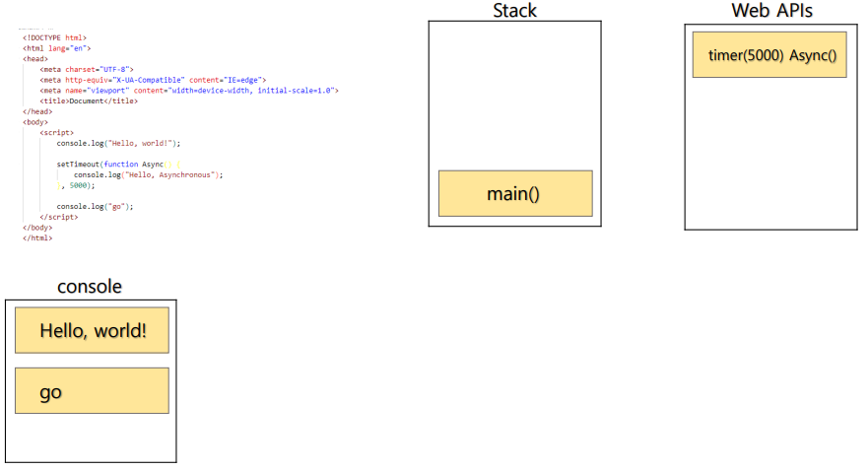Click the <html lang="en"> code line
868x470 pixels.
[x=56, y=48]
